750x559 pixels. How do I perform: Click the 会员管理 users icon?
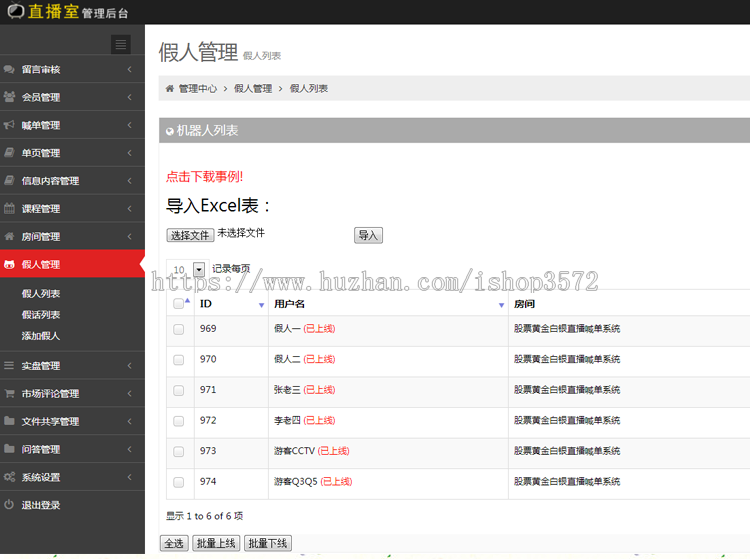tap(9, 97)
